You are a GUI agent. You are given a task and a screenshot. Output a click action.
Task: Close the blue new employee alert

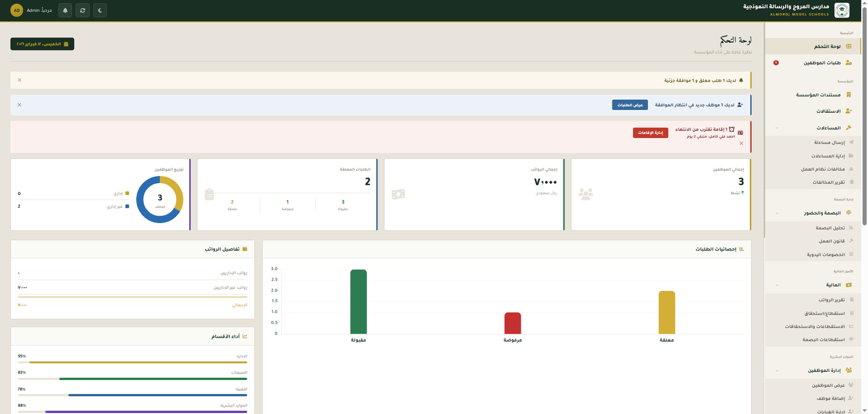pyautogui.click(x=20, y=105)
